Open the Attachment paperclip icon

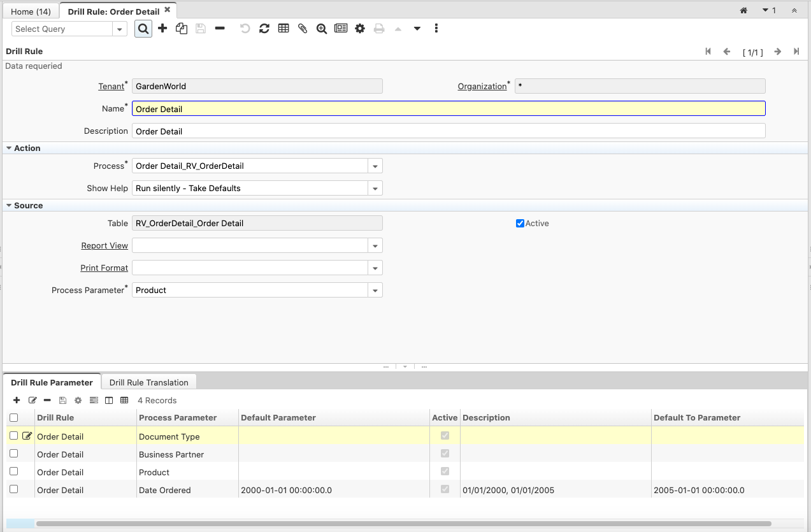pyautogui.click(x=303, y=29)
